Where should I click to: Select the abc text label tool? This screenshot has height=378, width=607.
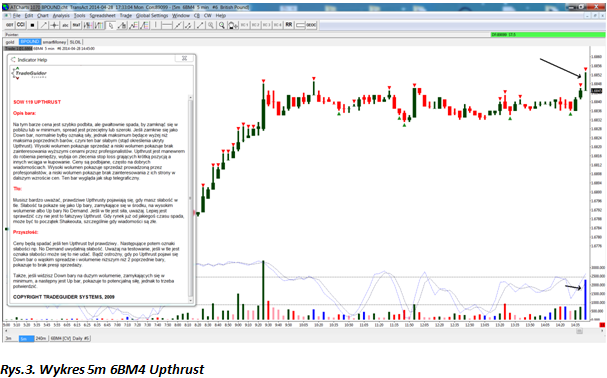(x=65, y=25)
